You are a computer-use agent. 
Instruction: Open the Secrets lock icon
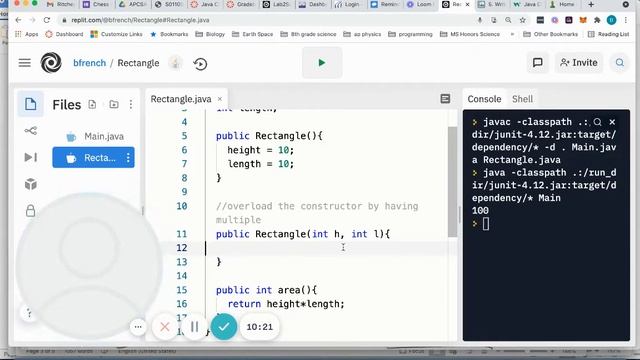[x=31, y=211]
